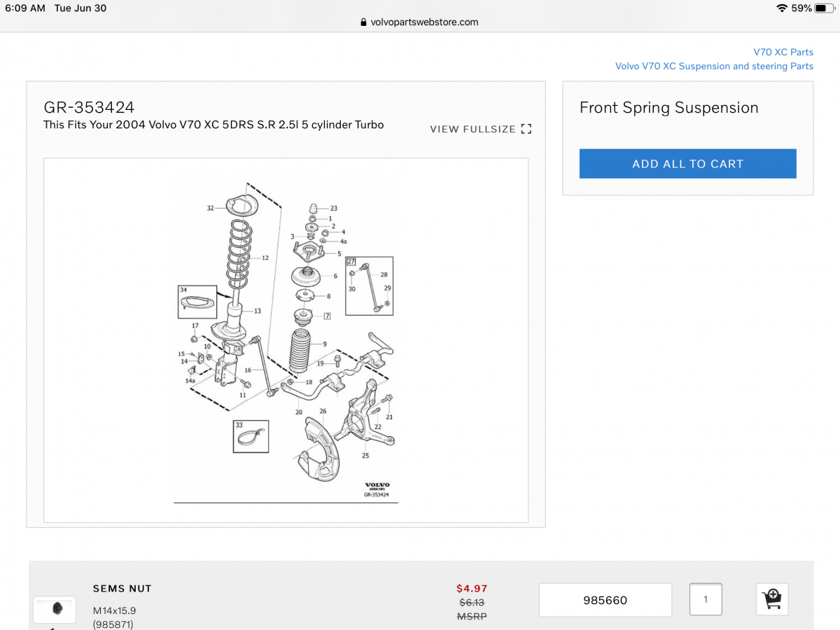Click VIEW FULLSIZE text link
The height and width of the screenshot is (630, 840).
[x=473, y=129]
